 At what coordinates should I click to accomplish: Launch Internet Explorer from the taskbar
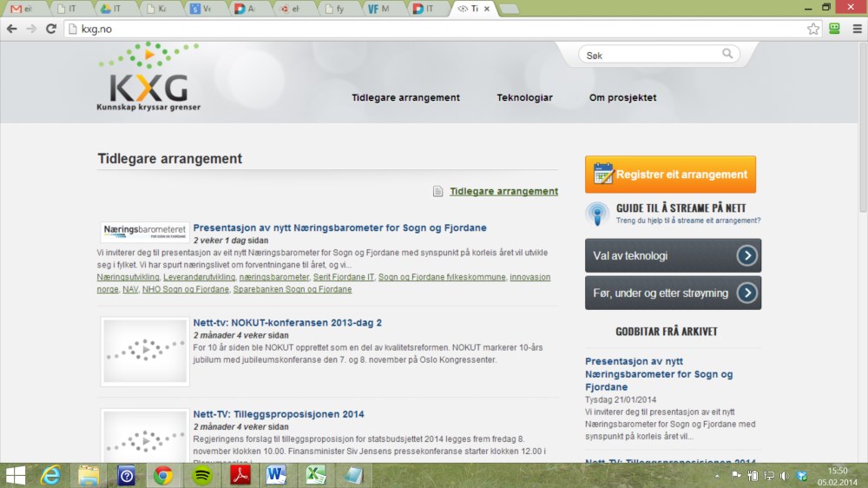(50, 475)
